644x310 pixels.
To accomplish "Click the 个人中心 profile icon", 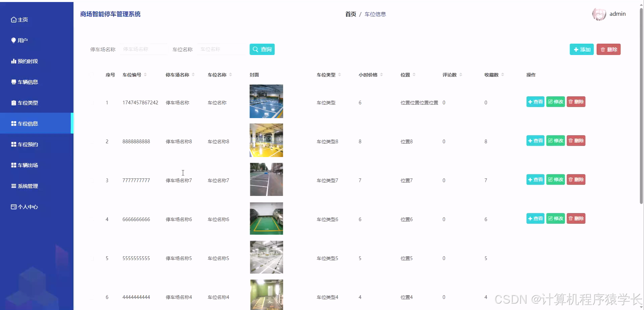I will coord(13,207).
